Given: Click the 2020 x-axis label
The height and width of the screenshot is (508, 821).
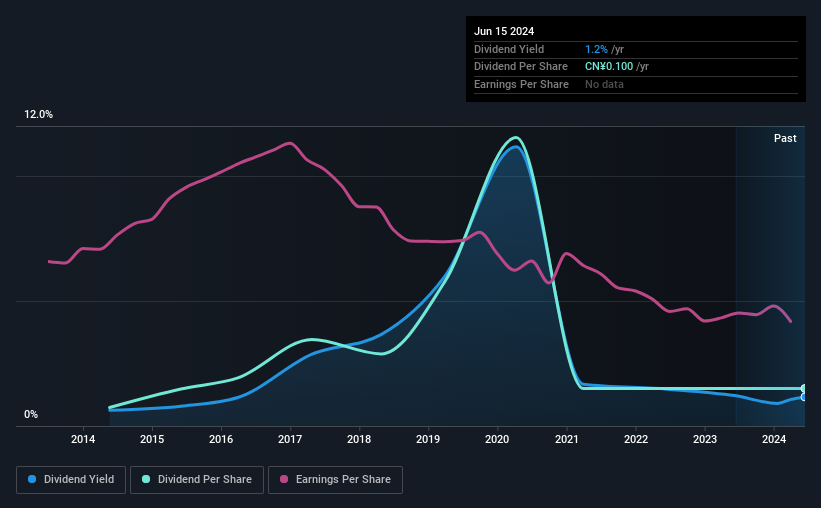Looking at the screenshot, I should click(497, 439).
